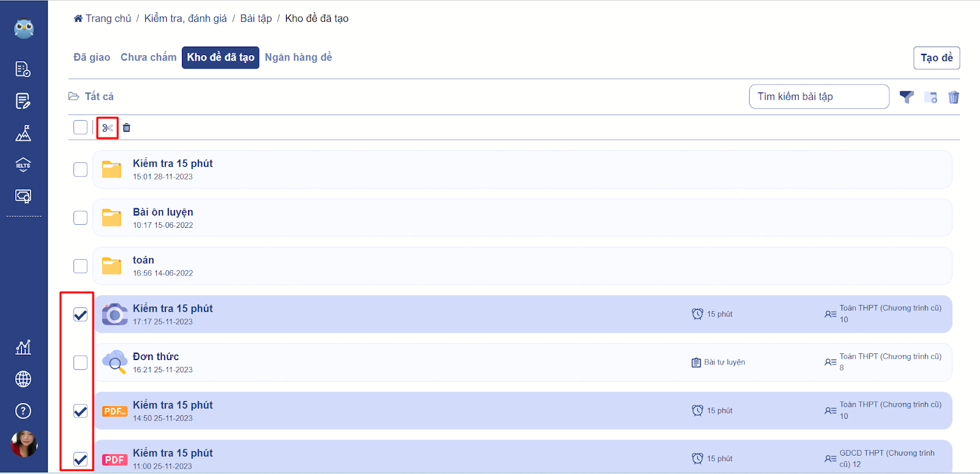
Task: Switch to the Chưa chấm tab
Action: 148,57
